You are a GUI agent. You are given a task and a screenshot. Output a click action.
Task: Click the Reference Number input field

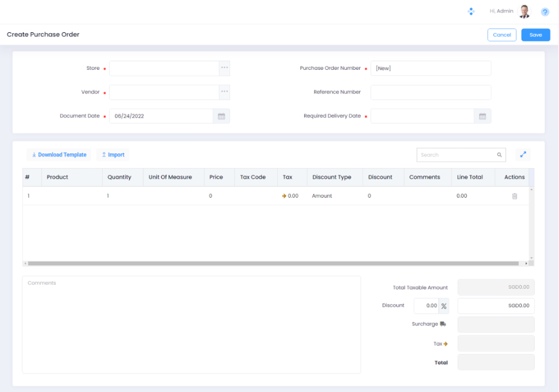tap(430, 92)
